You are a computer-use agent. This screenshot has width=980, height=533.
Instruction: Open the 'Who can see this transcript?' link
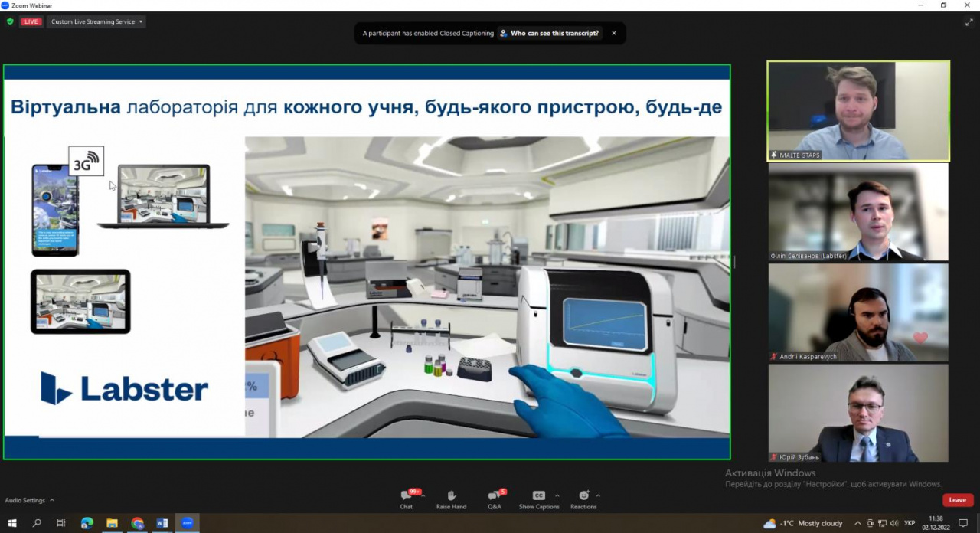[x=549, y=34]
